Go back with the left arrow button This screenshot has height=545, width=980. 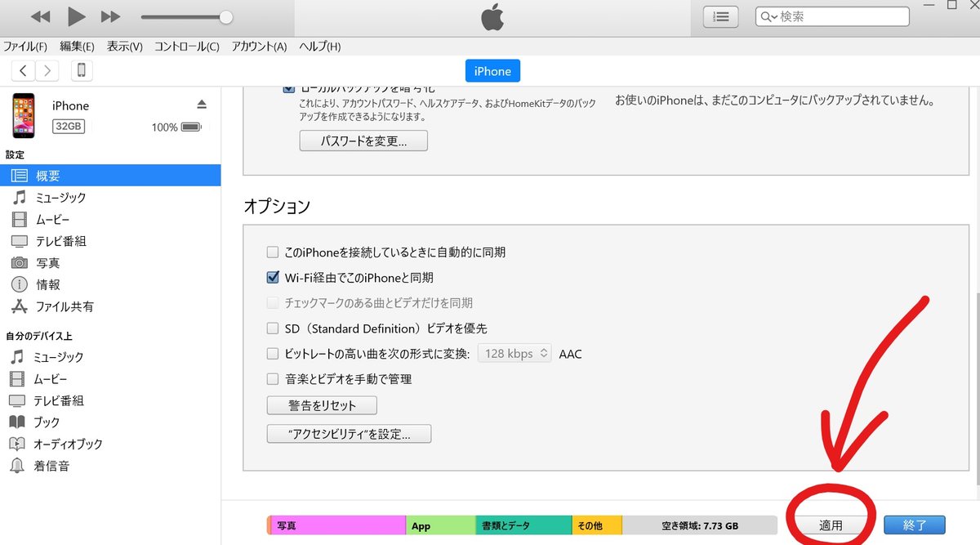click(24, 70)
